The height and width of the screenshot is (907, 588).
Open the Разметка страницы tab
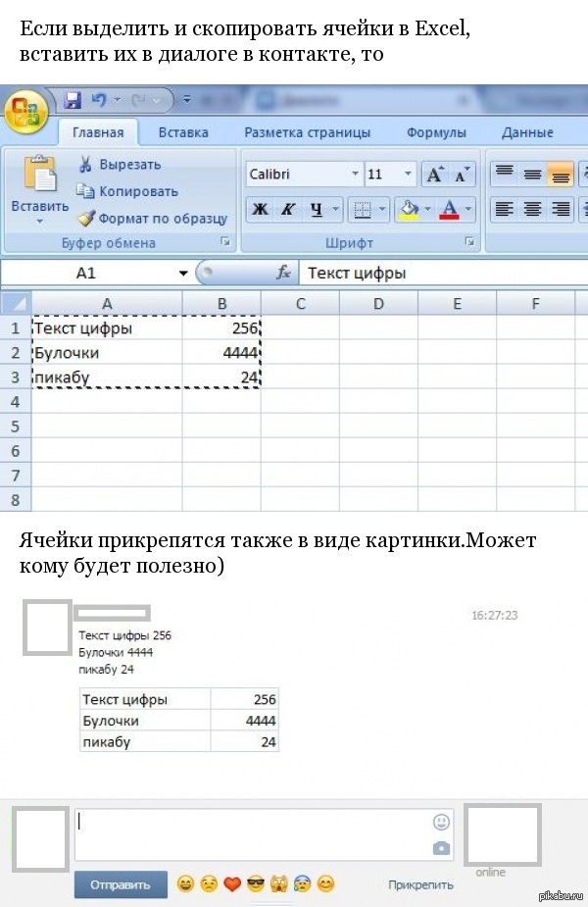[307, 132]
